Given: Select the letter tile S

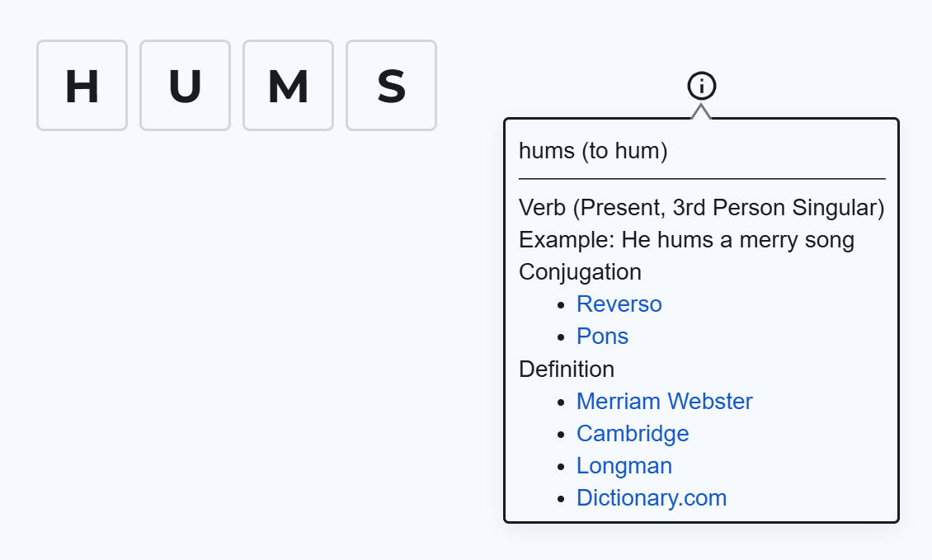Looking at the screenshot, I should 391,85.
